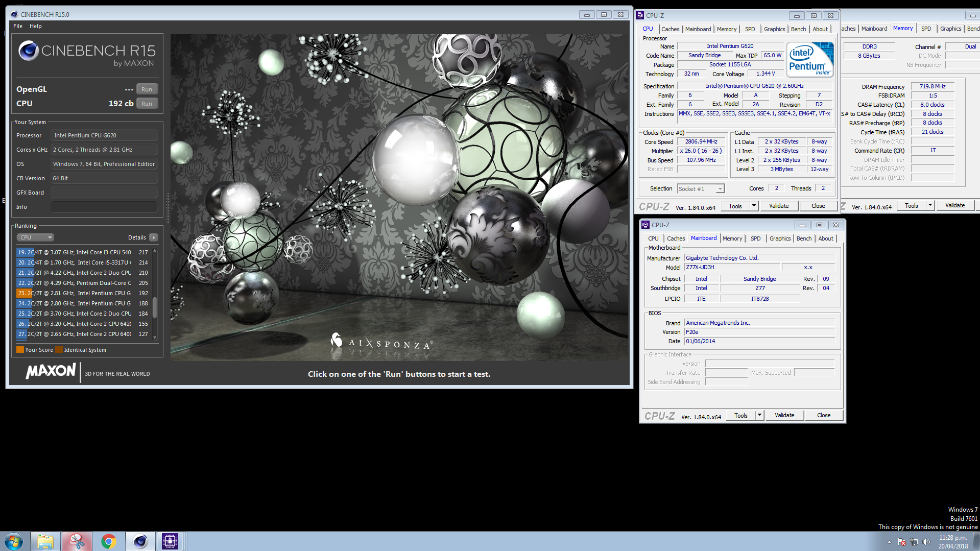Open the Socket #1 selection dropdown
The width and height of the screenshot is (980, 551).
coord(701,189)
